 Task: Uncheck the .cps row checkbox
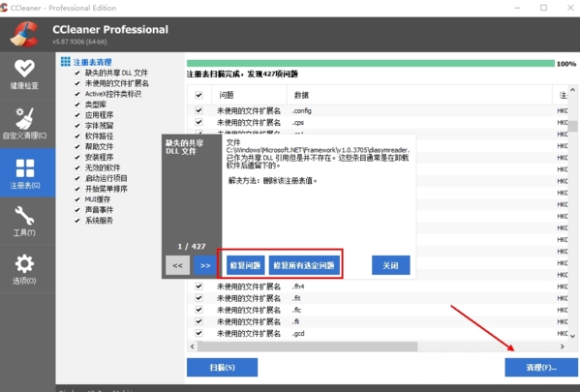click(199, 122)
